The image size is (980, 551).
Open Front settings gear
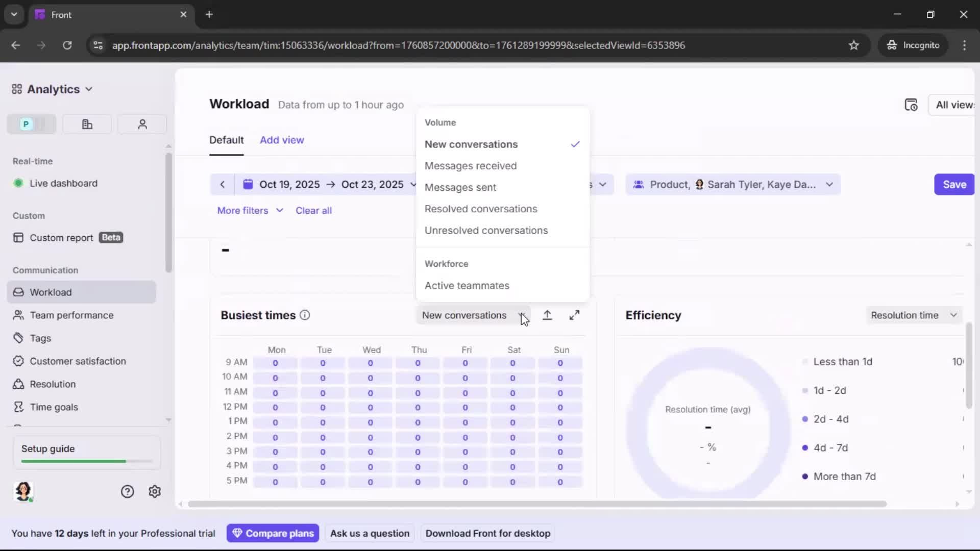[154, 491]
